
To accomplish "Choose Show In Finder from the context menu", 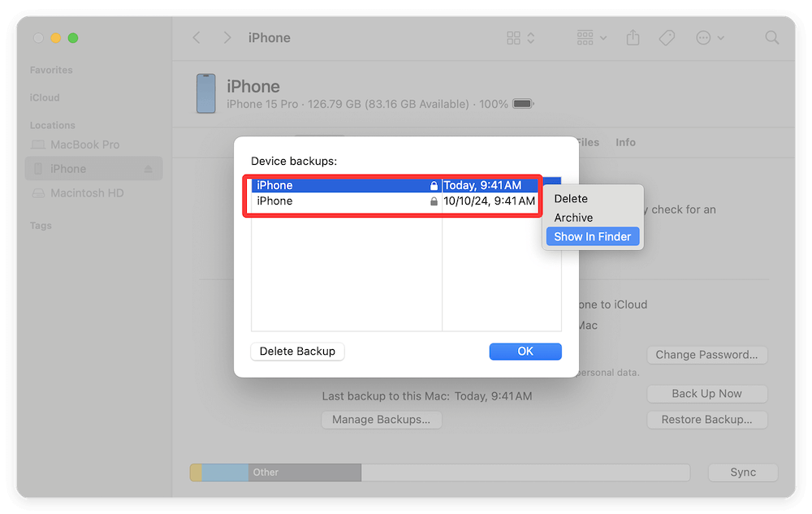I will click(592, 236).
